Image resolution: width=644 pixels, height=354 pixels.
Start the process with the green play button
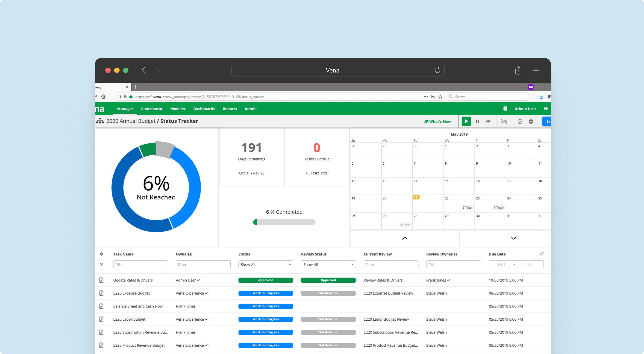pyautogui.click(x=466, y=121)
